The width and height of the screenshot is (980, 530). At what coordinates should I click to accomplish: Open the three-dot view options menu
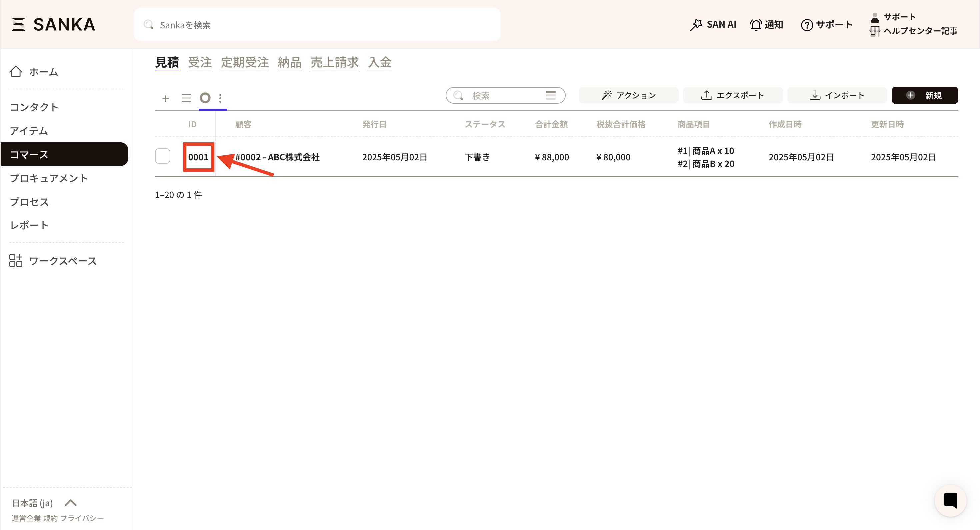tap(220, 98)
